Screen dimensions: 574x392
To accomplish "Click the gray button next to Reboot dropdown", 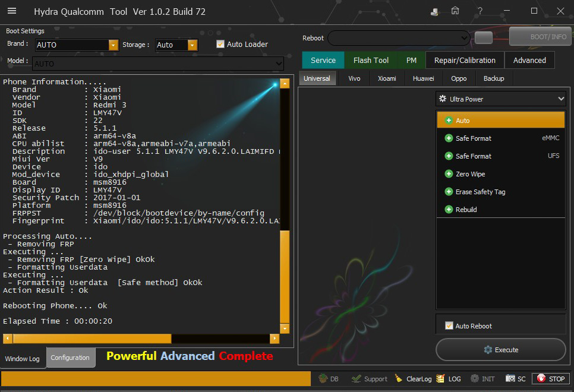I will (x=483, y=37).
